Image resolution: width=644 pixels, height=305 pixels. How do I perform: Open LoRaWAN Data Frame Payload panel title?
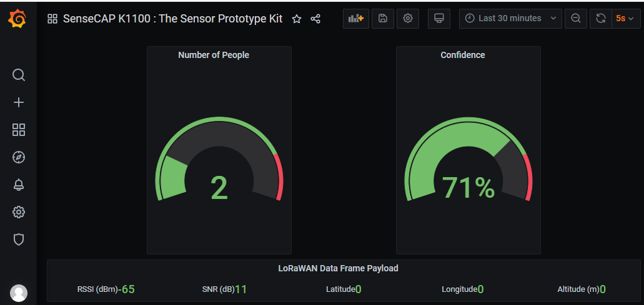[338, 269]
